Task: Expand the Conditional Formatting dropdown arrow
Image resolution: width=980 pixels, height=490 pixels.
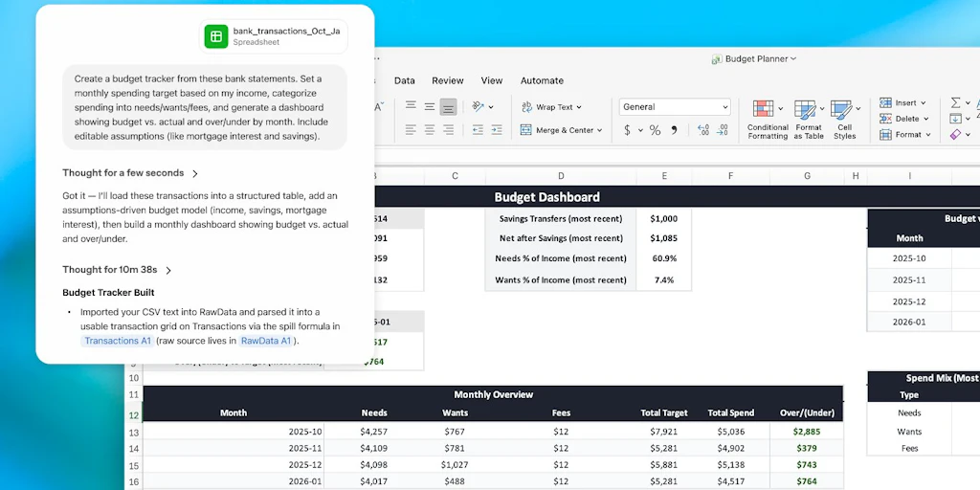Action: click(x=781, y=109)
